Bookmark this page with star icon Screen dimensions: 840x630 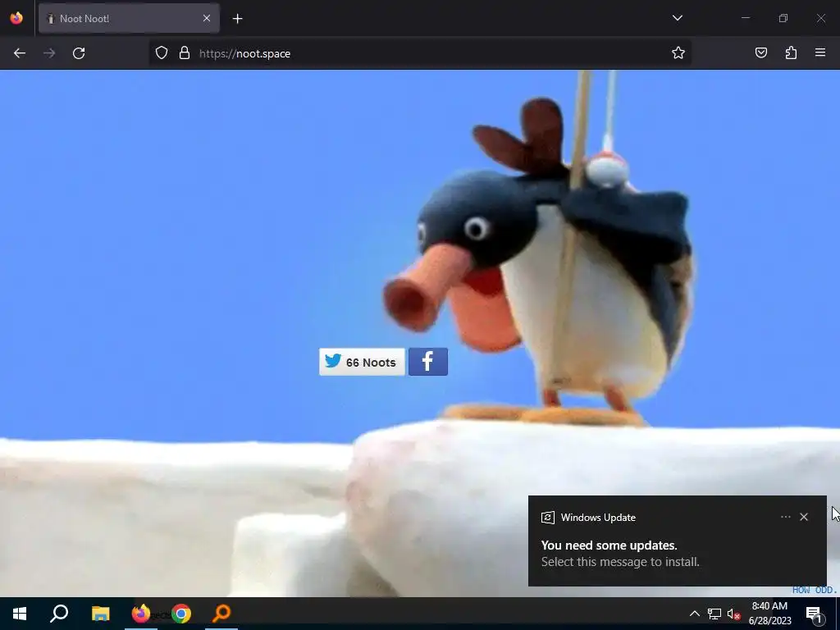pyautogui.click(x=678, y=53)
